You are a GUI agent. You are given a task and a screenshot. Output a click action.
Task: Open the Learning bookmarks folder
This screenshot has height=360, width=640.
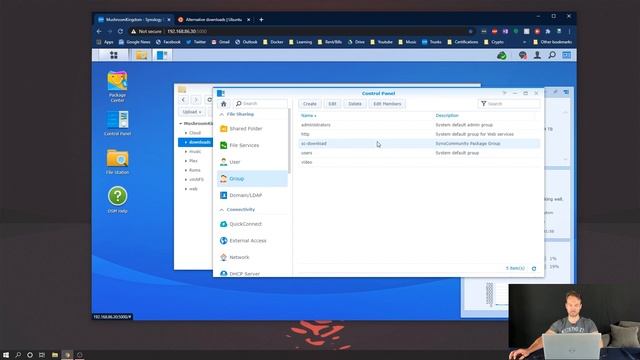click(x=300, y=42)
